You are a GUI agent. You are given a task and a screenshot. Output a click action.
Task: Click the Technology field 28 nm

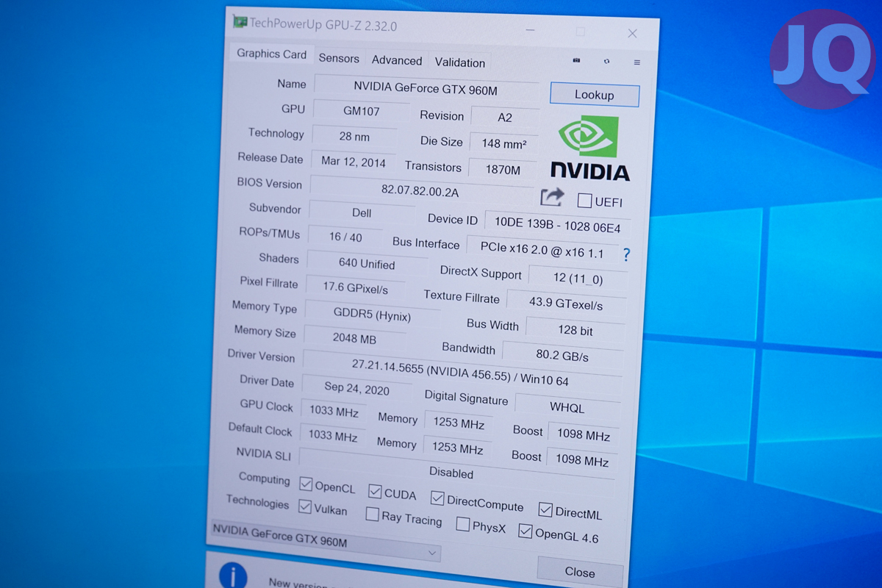(x=354, y=137)
